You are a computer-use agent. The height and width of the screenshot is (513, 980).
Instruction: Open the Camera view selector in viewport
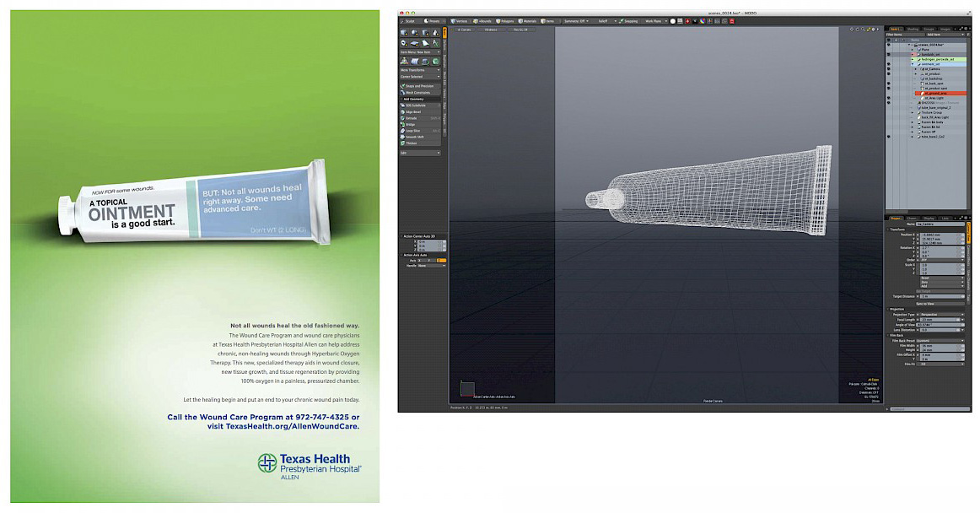(x=465, y=30)
